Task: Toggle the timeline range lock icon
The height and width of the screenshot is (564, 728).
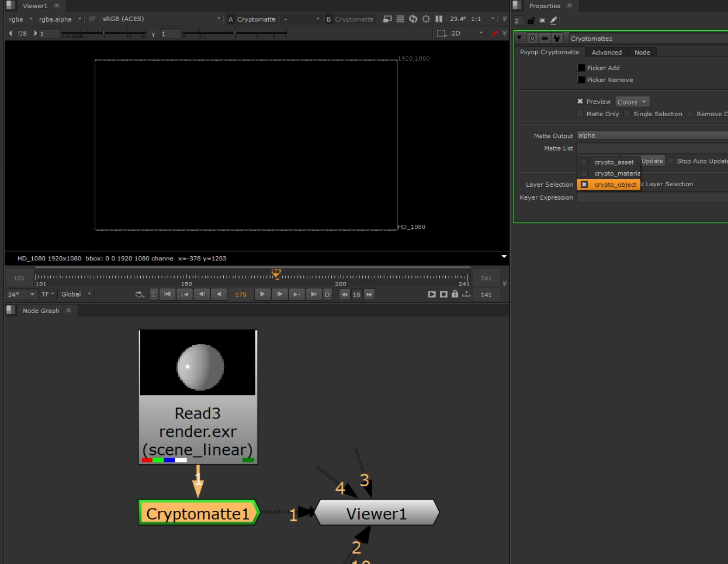Action: 455,294
